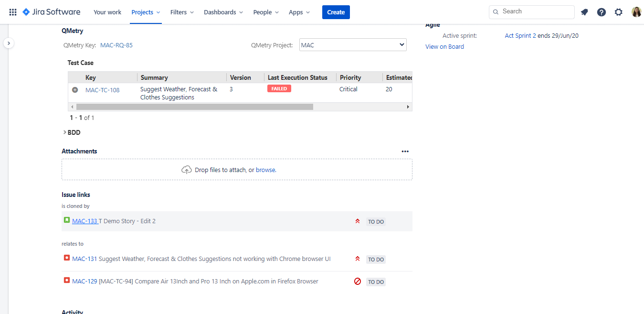Image resolution: width=644 pixels, height=314 pixels.
Task: Click the Critical priority cell
Action: click(x=348, y=89)
